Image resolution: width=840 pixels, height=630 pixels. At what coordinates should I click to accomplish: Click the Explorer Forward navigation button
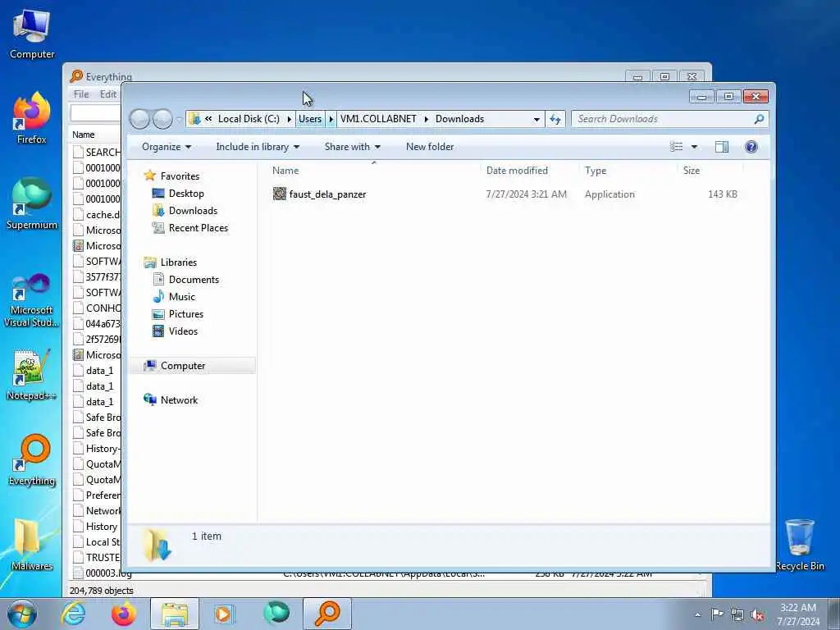[x=163, y=119]
